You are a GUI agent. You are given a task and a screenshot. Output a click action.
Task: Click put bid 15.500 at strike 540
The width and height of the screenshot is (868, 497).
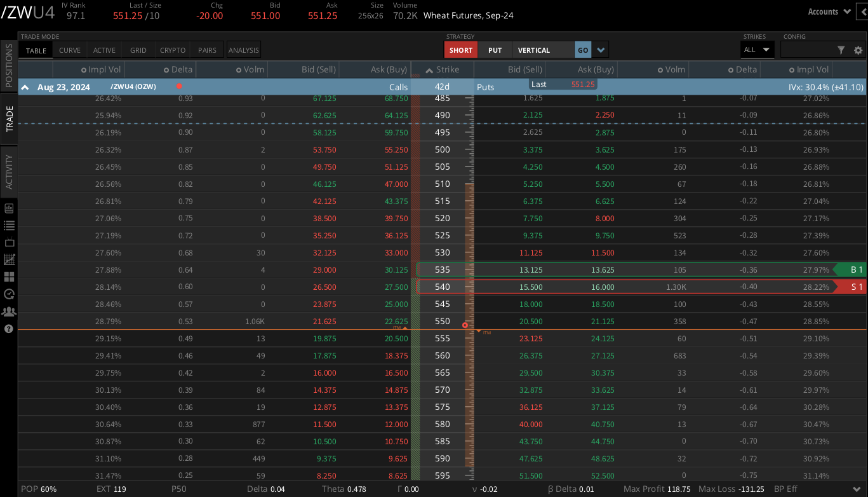tap(531, 287)
